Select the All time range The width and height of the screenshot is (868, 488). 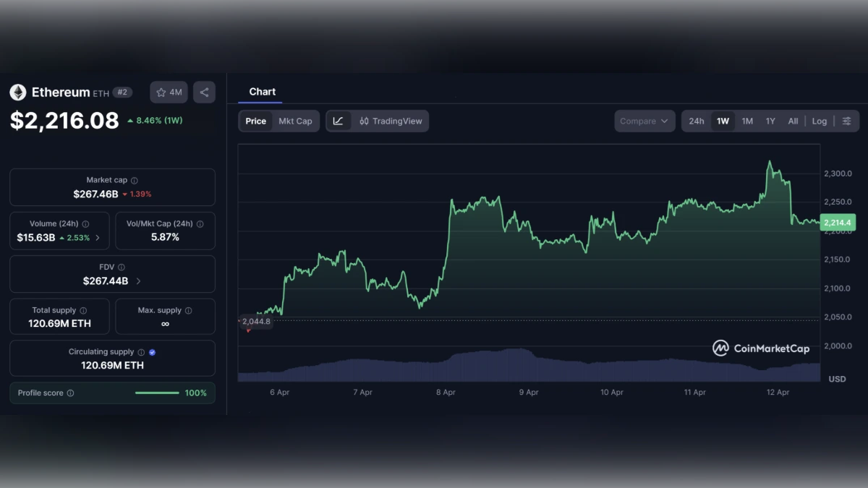793,121
